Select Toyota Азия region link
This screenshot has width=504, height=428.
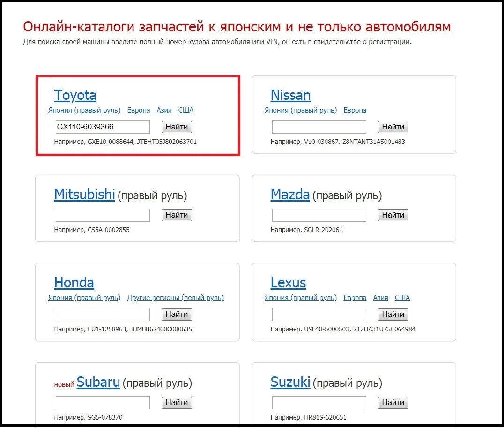tap(164, 110)
